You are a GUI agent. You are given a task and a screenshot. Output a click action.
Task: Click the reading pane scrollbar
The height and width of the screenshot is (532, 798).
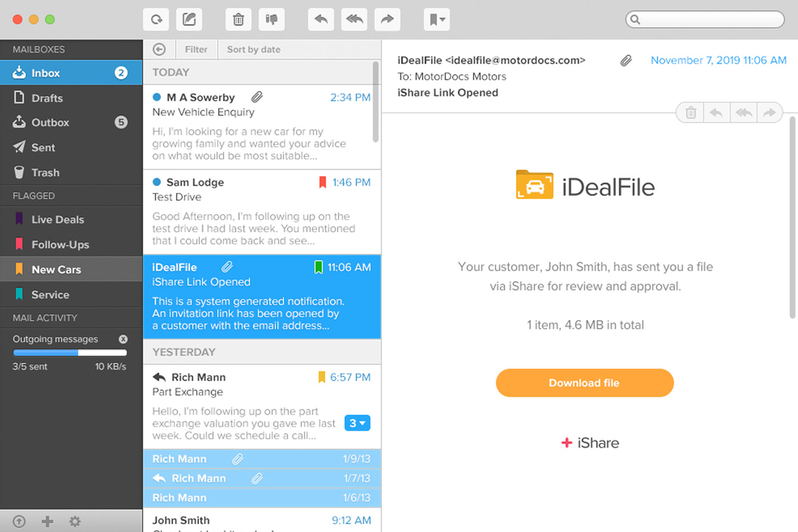point(792,217)
